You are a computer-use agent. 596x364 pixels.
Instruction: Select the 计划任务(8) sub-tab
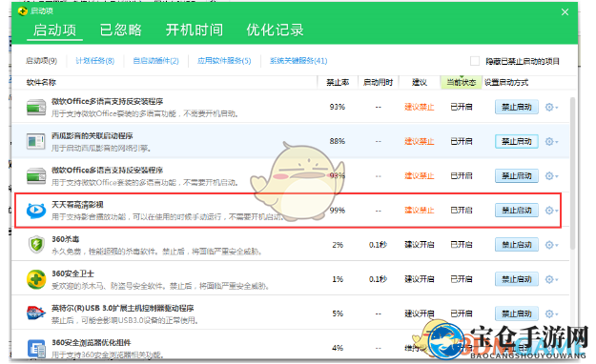(x=95, y=61)
